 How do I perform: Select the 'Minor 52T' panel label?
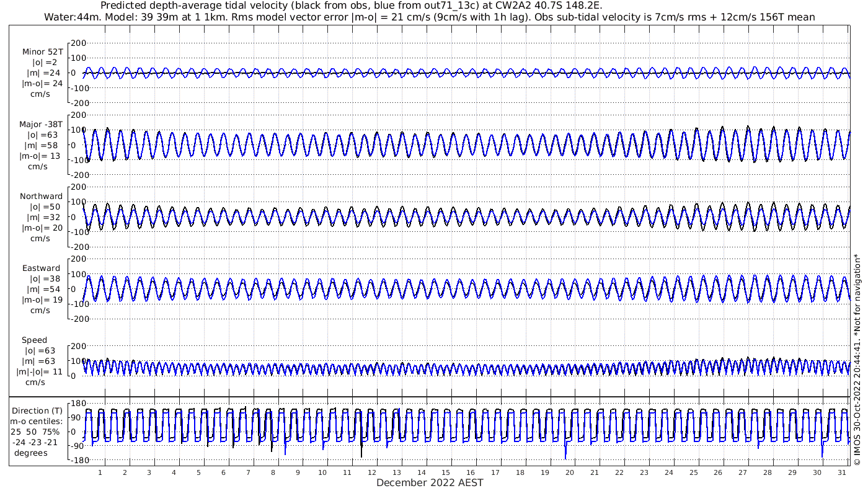[42, 52]
